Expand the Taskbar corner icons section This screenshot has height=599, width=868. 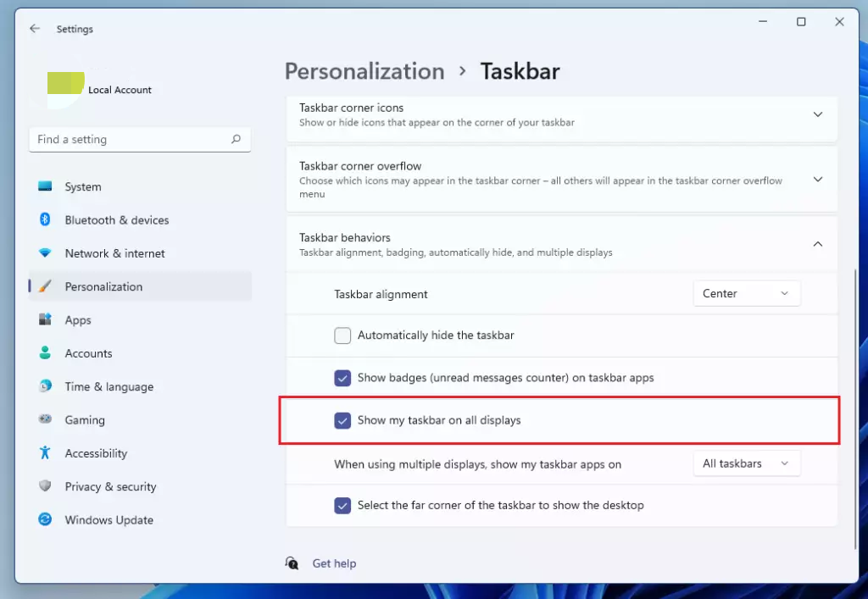coord(816,114)
